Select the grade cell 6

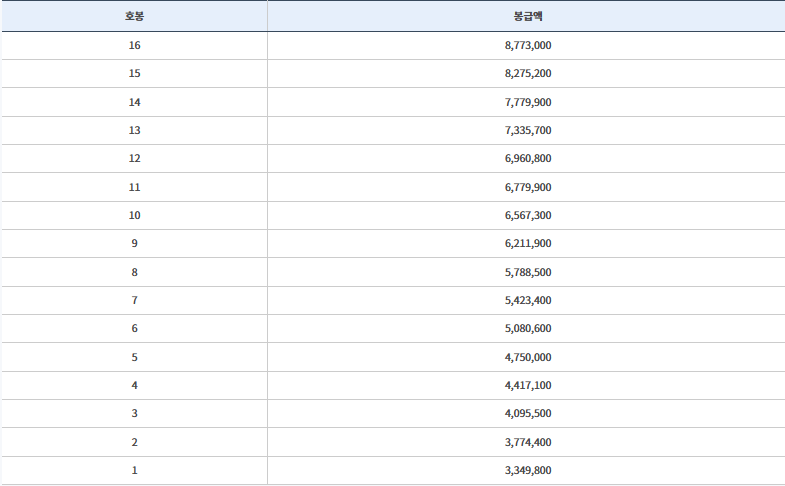coord(134,329)
